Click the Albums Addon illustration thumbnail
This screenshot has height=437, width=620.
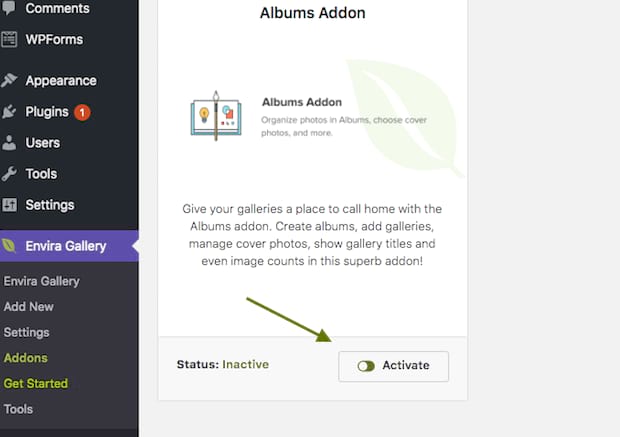216,116
